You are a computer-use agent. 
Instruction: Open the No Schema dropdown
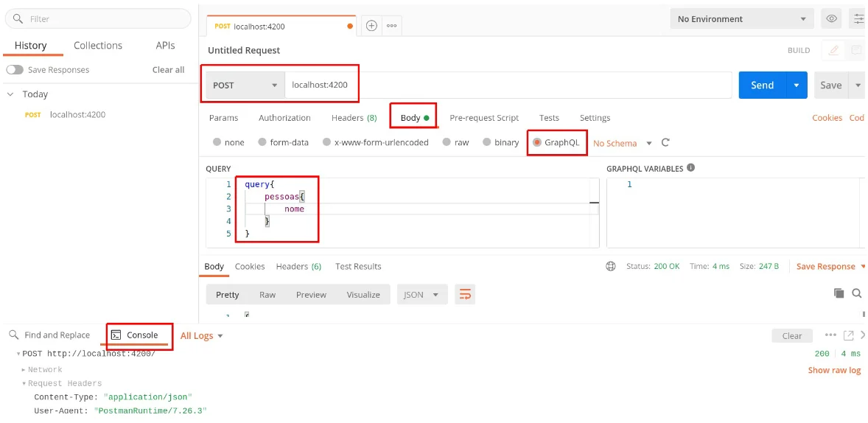(x=623, y=143)
